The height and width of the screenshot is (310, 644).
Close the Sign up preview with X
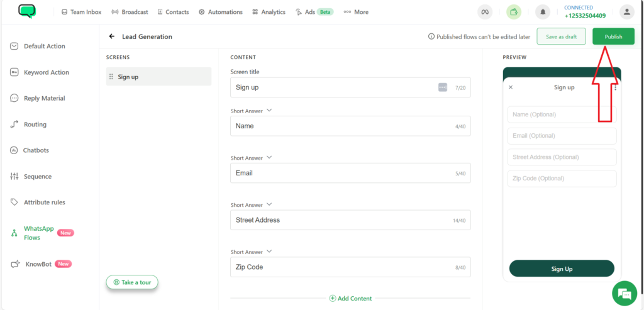coord(511,87)
